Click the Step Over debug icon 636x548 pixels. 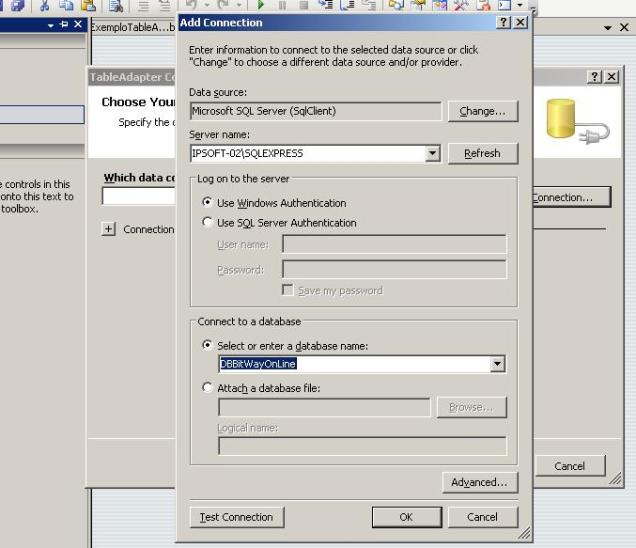click(347, 5)
